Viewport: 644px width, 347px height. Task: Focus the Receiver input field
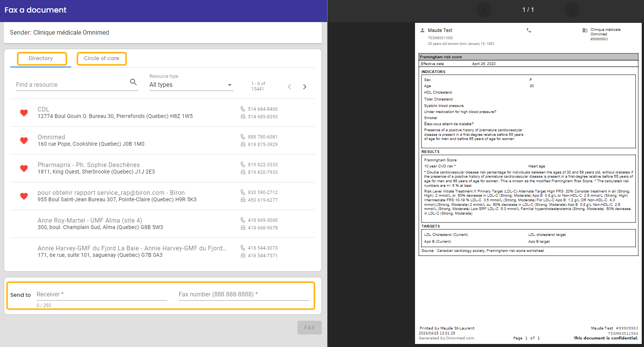pyautogui.click(x=102, y=294)
